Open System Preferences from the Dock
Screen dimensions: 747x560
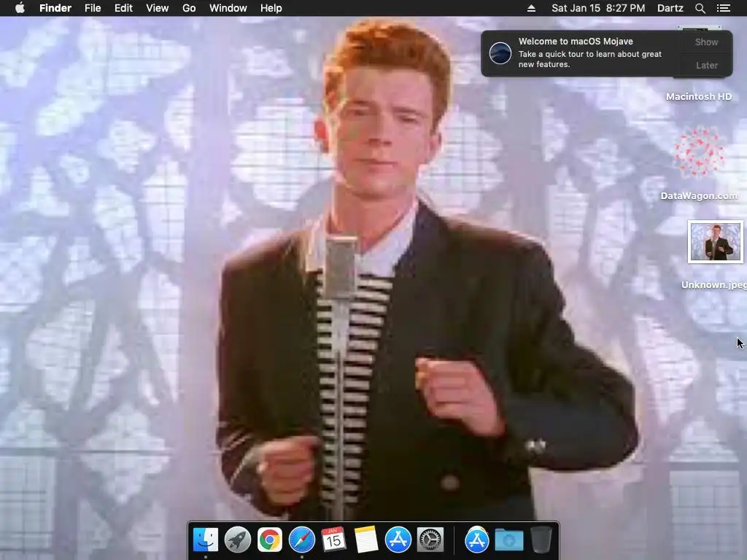430,540
